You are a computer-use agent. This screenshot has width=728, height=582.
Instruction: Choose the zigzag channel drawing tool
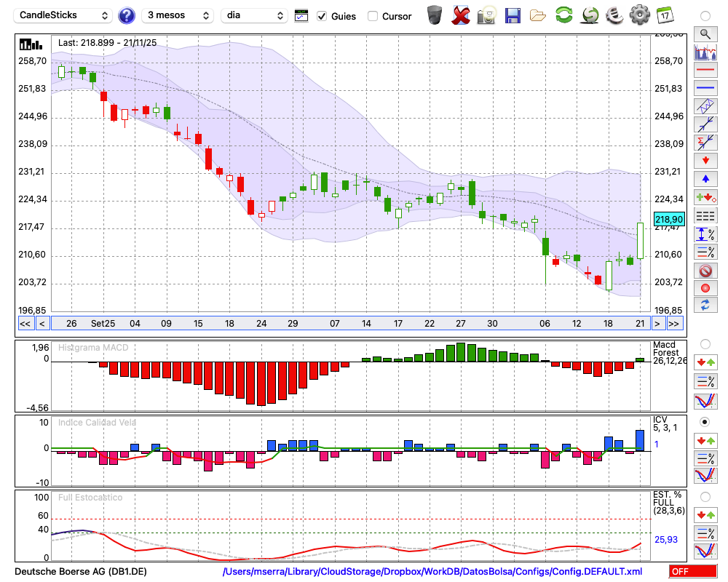point(705,106)
